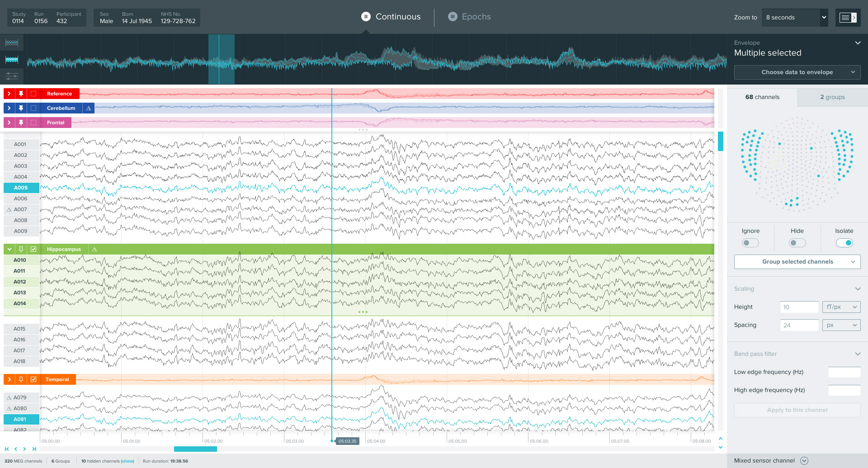
Task: Click the warning triangle beside A080
Action: (9, 408)
